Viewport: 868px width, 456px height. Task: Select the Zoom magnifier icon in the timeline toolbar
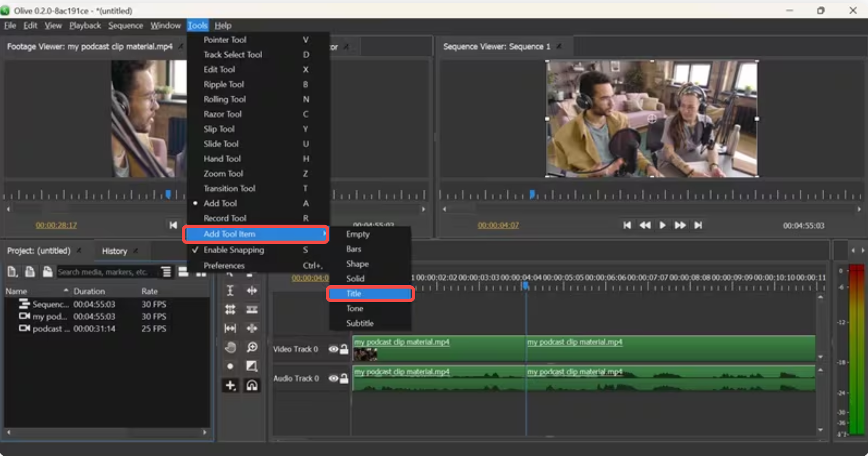click(252, 347)
